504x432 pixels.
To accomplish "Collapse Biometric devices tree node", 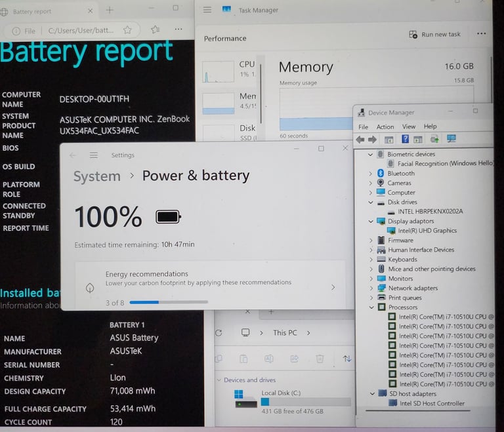I will point(370,155).
